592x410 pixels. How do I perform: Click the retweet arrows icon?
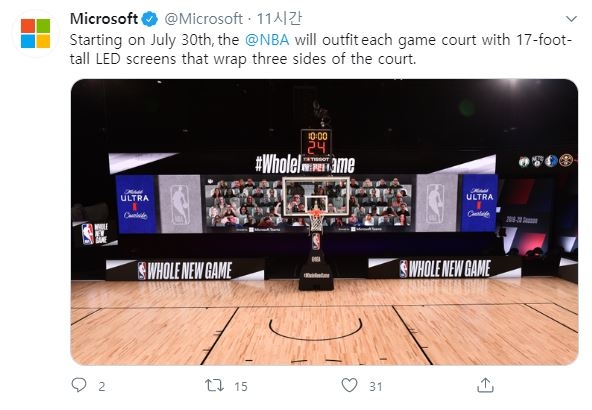click(x=214, y=385)
